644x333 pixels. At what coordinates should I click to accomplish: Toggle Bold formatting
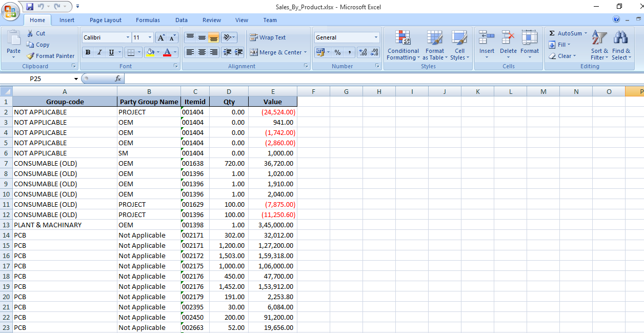pyautogui.click(x=88, y=52)
